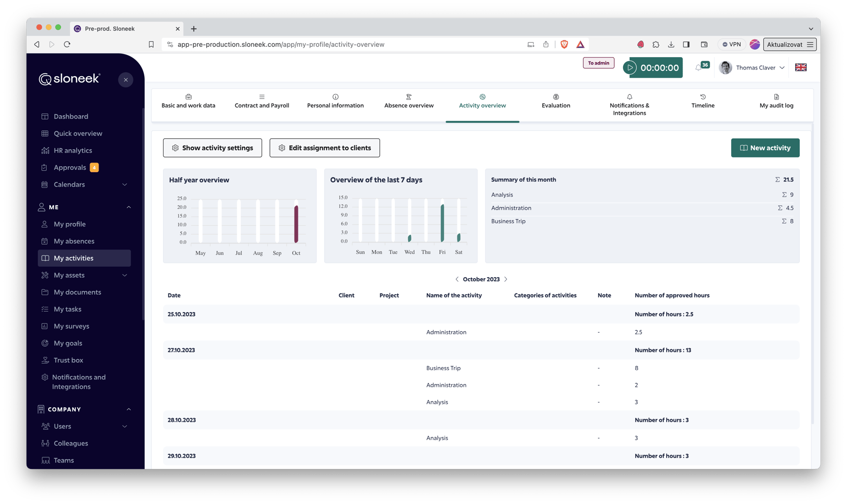Select the Activity overview tab
The image size is (847, 504).
pos(482,101)
